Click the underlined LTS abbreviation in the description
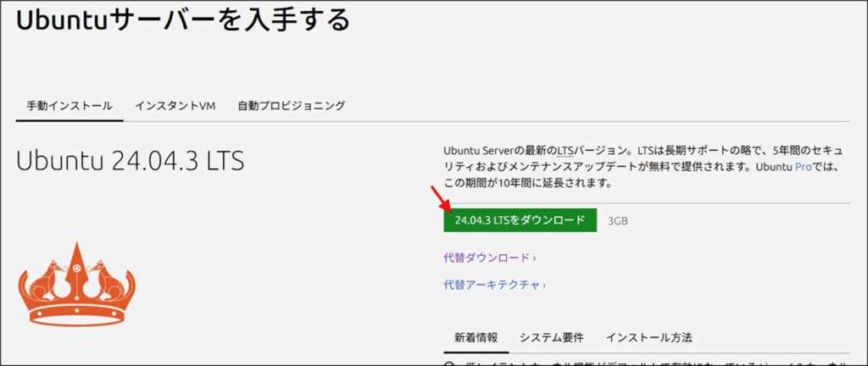 point(565,150)
